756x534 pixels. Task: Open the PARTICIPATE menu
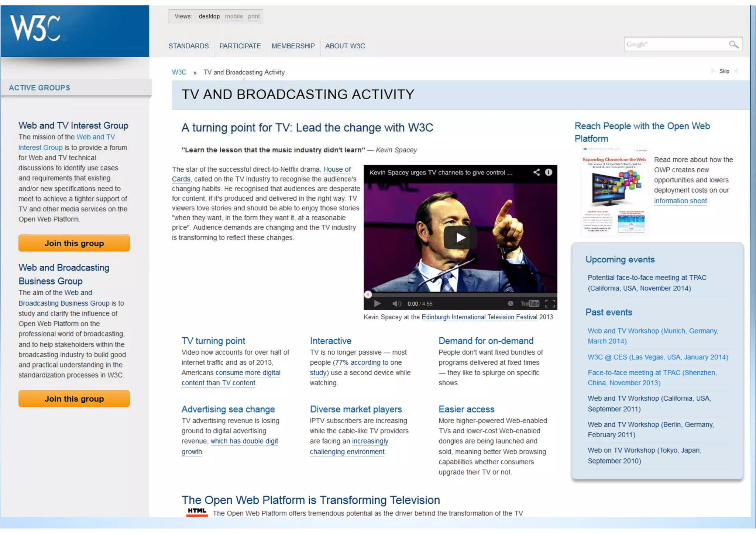[x=240, y=46]
